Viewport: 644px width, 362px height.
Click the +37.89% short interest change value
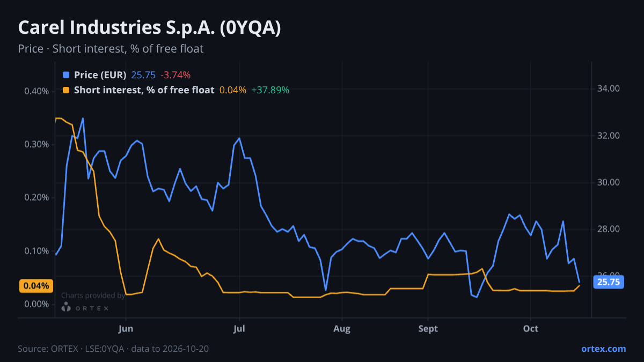coord(270,90)
